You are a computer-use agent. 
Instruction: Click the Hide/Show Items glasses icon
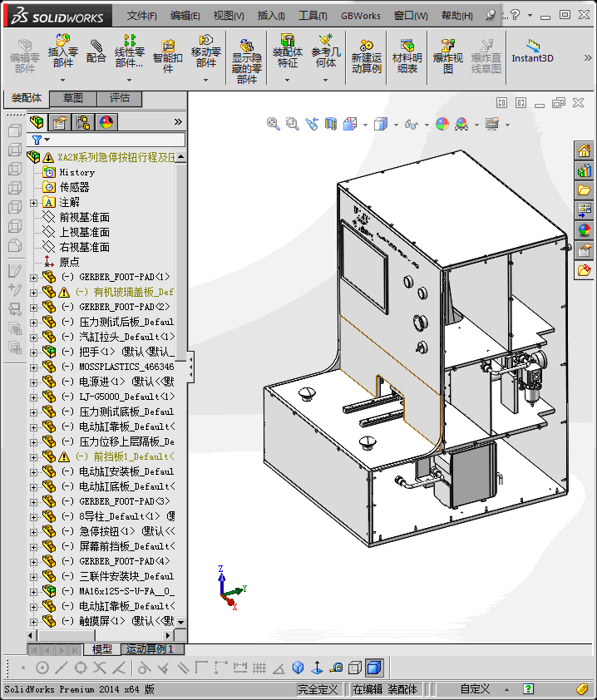point(412,124)
